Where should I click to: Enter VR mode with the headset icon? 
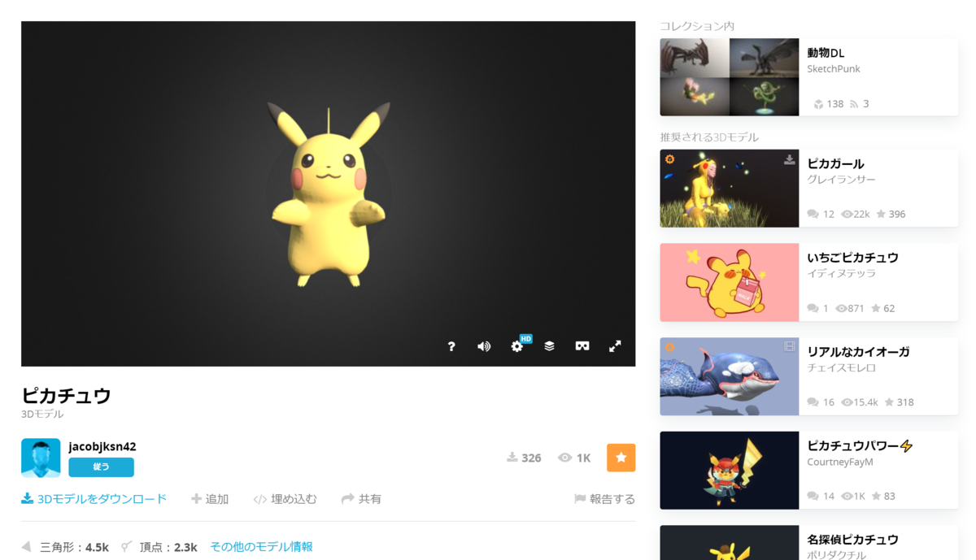(582, 346)
